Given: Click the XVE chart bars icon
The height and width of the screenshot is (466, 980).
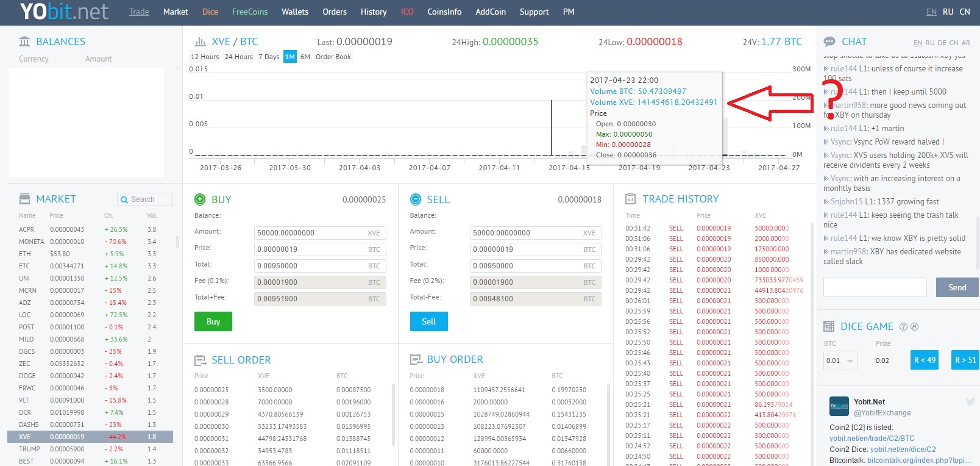Looking at the screenshot, I should coord(200,41).
